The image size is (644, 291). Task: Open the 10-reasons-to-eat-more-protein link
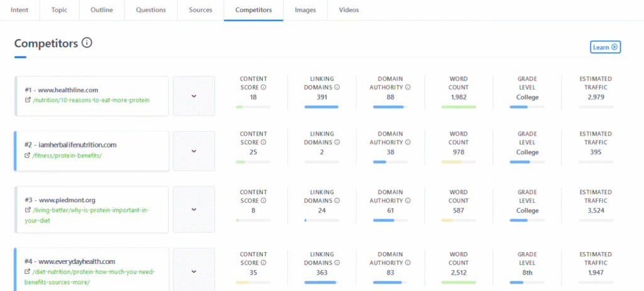pos(91,100)
